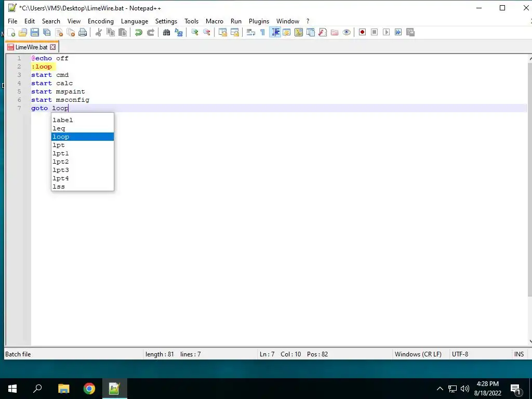Save the file using the toolbar Save icon
This screenshot has width=532, height=399.
coord(35,33)
